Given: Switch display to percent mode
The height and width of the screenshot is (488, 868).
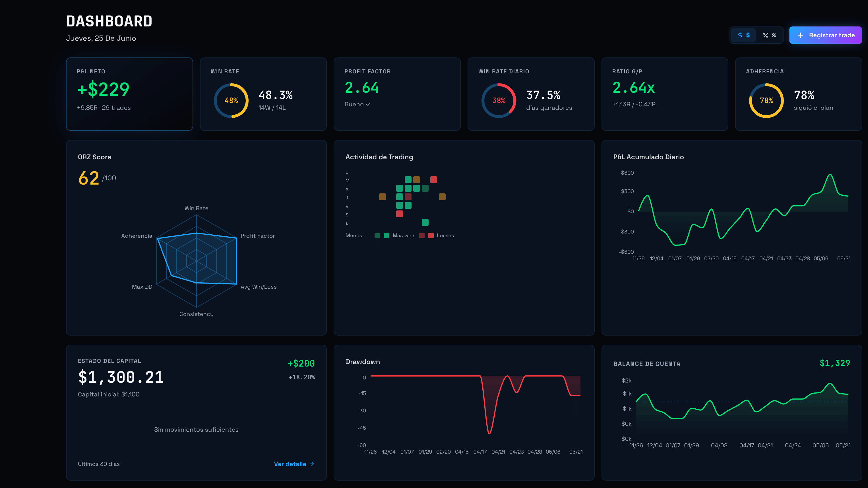Looking at the screenshot, I should 769,35.
